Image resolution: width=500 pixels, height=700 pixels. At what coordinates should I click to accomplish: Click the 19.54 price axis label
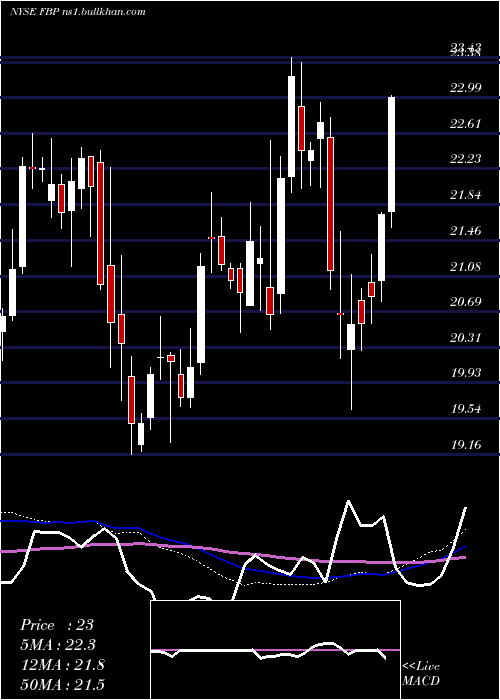tap(466, 408)
